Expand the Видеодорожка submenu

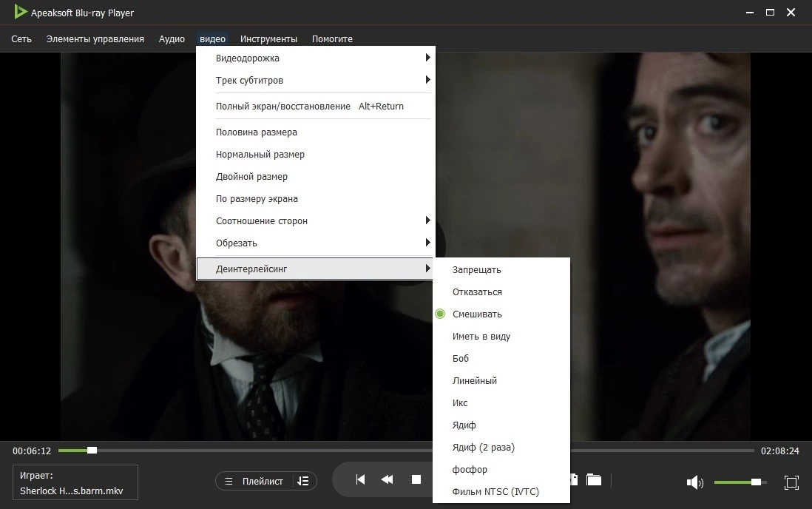point(315,58)
